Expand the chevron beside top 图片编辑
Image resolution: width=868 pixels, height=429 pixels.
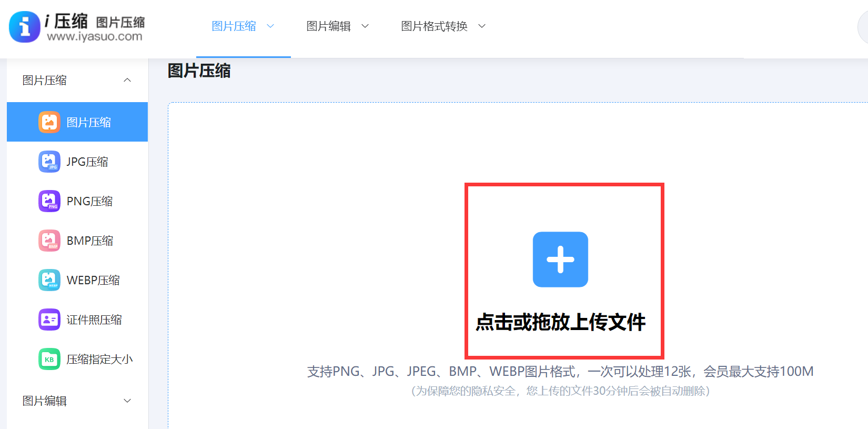coord(365,26)
